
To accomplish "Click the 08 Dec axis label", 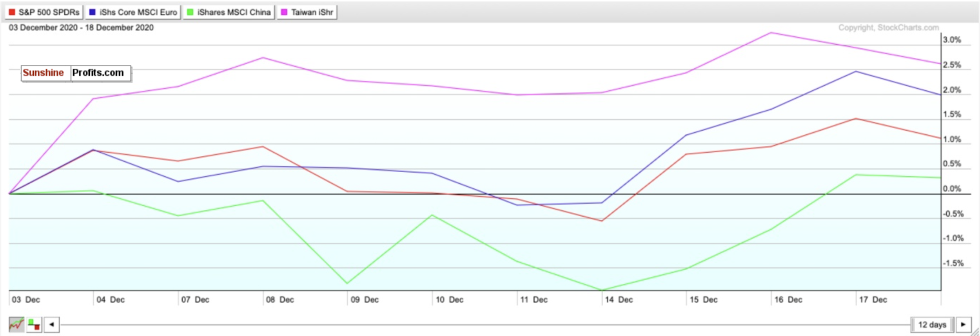I will pyautogui.click(x=280, y=299).
